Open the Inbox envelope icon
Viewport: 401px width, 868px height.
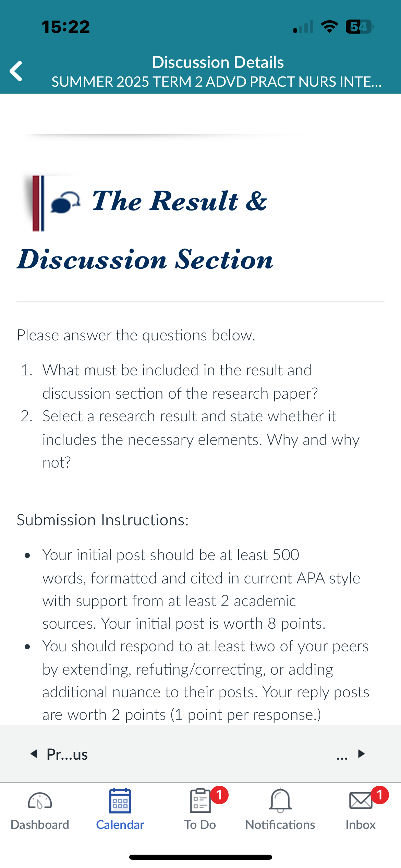tap(361, 801)
